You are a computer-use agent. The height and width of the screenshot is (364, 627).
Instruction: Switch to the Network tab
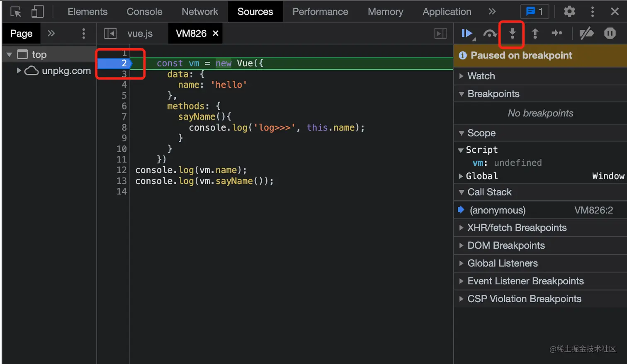tap(199, 12)
